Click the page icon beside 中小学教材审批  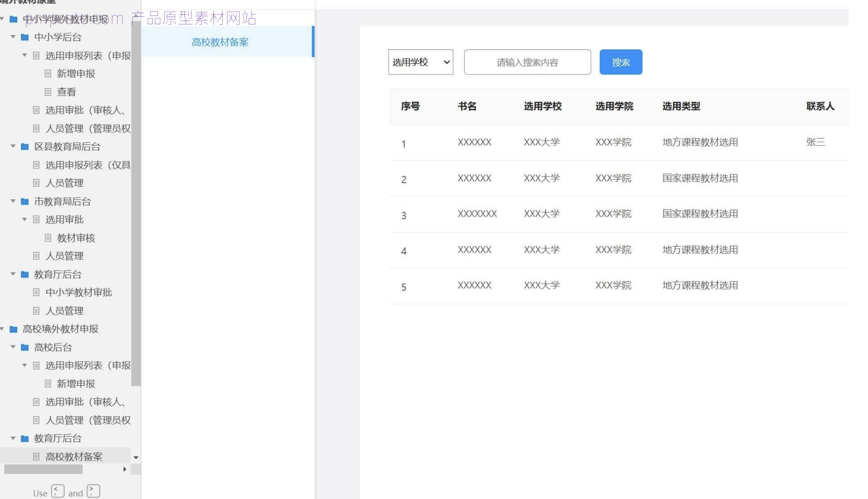pos(36,292)
